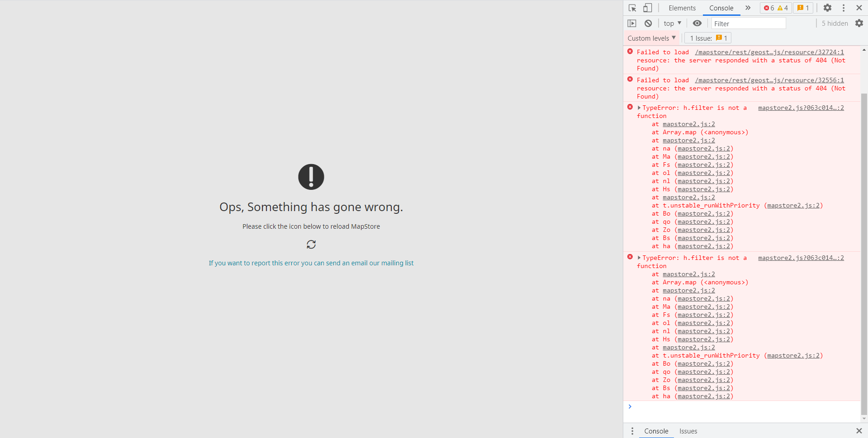
Task: Open the resource/32724:1 source link
Action: click(x=769, y=52)
